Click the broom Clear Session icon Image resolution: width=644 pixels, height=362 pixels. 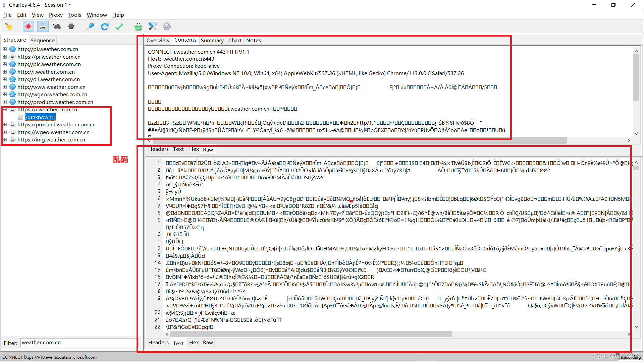click(x=9, y=26)
